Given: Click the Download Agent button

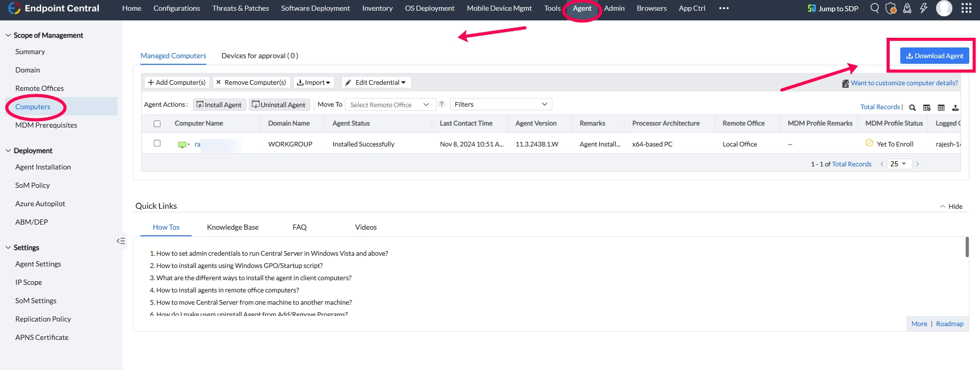Looking at the screenshot, I should 935,56.
